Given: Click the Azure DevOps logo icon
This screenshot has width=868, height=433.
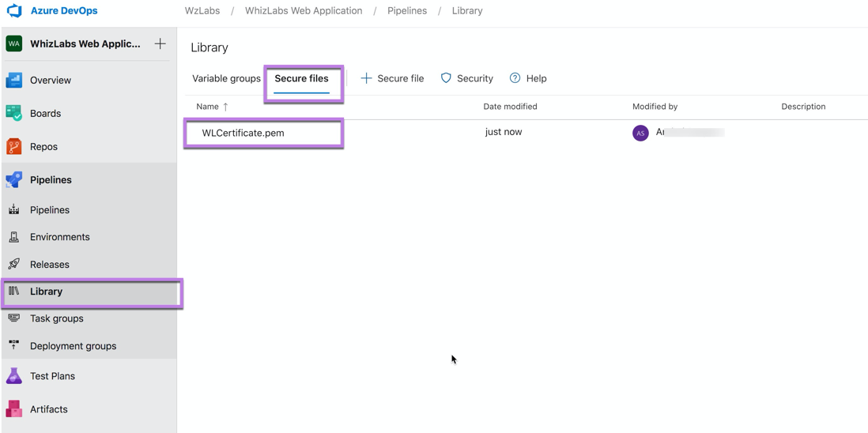Looking at the screenshot, I should pos(14,10).
